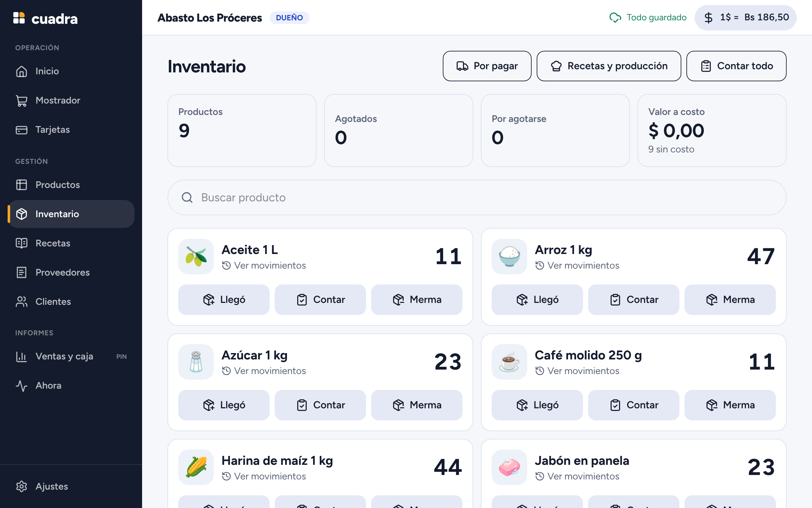This screenshot has height=508, width=812.
Task: Open Productos in the sidebar
Action: point(71,185)
